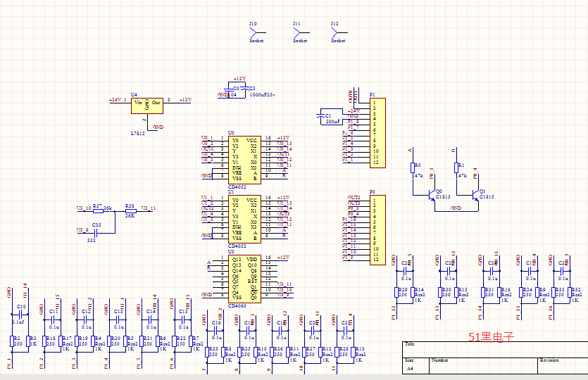Click the Title field in title block
The image size is (588, 380).
[495, 349]
